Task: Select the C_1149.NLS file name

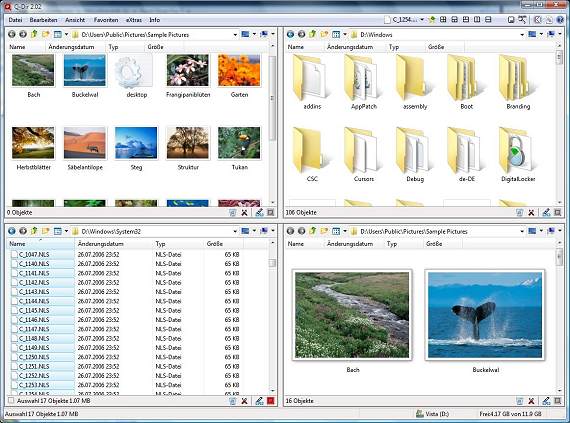Action: pos(34,348)
